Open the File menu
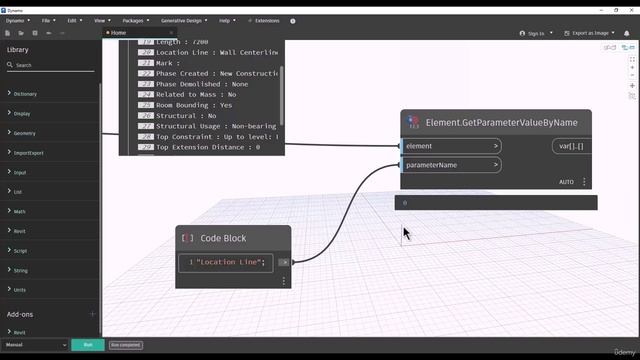Screen dimensions: 640x360 48,20
